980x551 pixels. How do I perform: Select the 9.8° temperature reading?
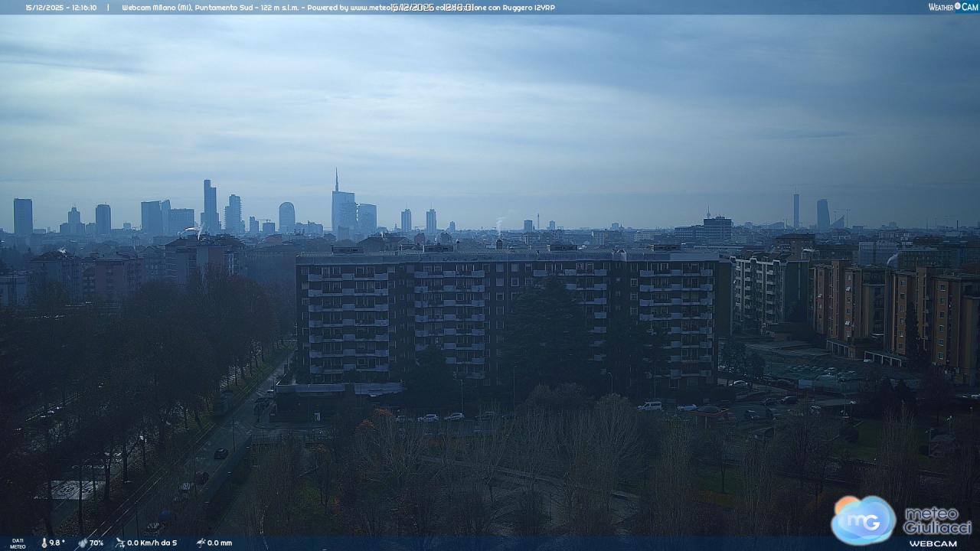pos(57,543)
